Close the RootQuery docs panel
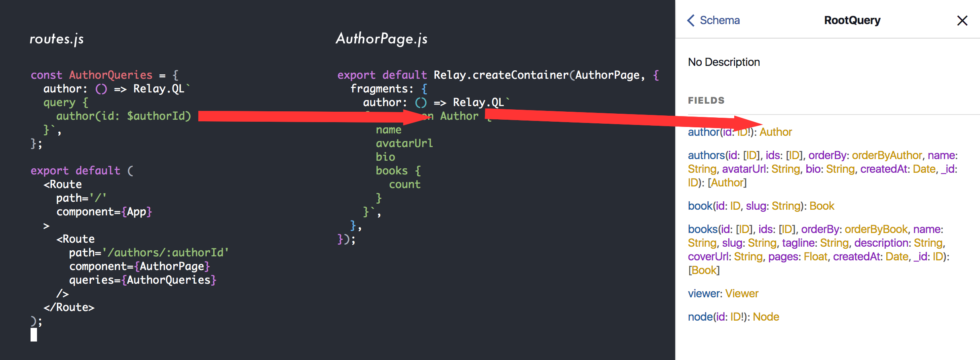 pyautogui.click(x=962, y=20)
